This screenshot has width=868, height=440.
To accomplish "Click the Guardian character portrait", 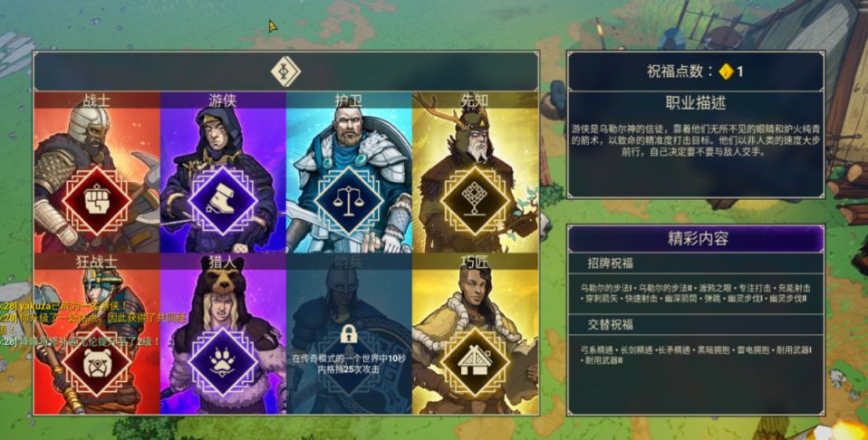I will tap(349, 172).
